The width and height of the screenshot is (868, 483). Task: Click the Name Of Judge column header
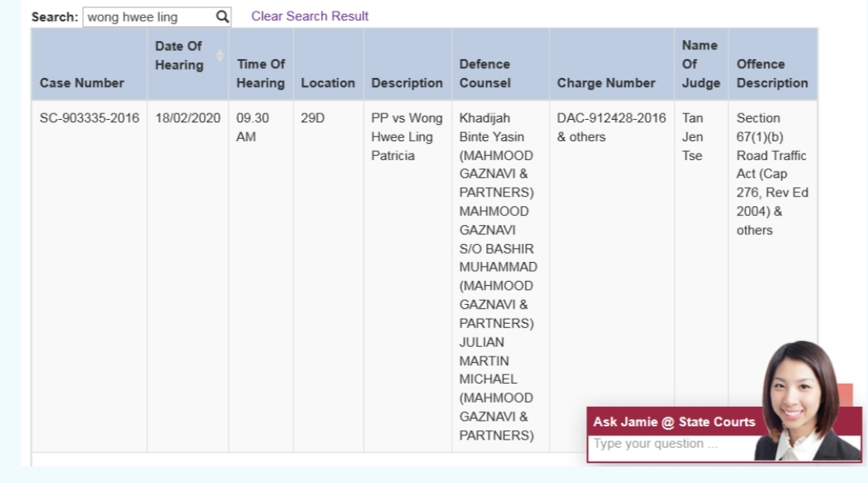click(x=701, y=64)
